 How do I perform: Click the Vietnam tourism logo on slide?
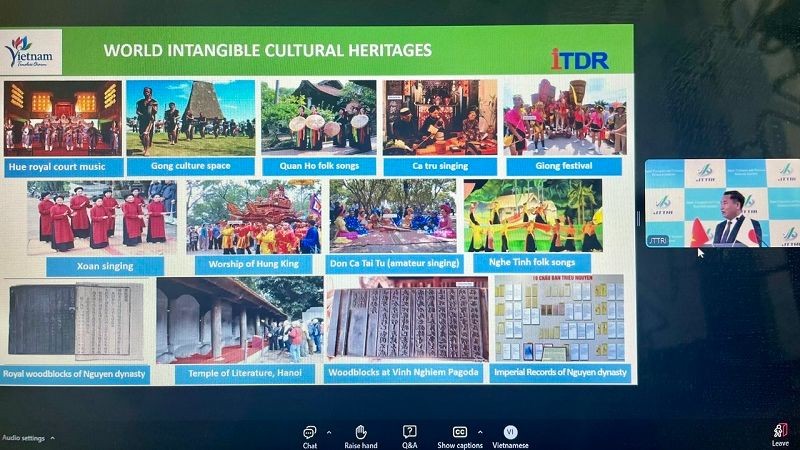(32, 51)
